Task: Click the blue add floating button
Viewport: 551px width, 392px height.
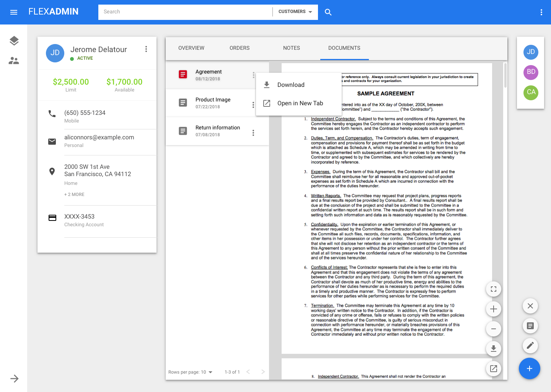Action: (x=529, y=369)
